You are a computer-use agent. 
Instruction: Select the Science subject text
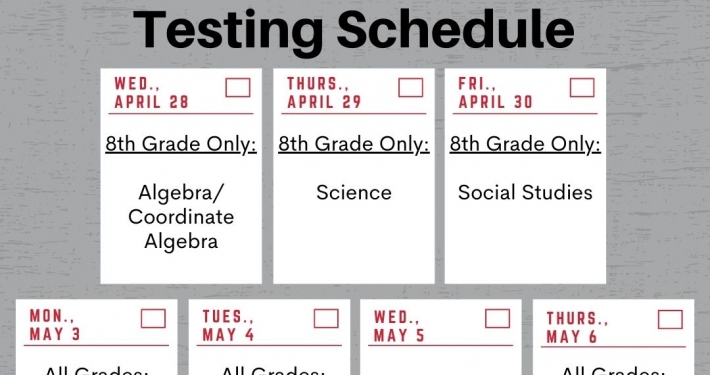point(354,192)
